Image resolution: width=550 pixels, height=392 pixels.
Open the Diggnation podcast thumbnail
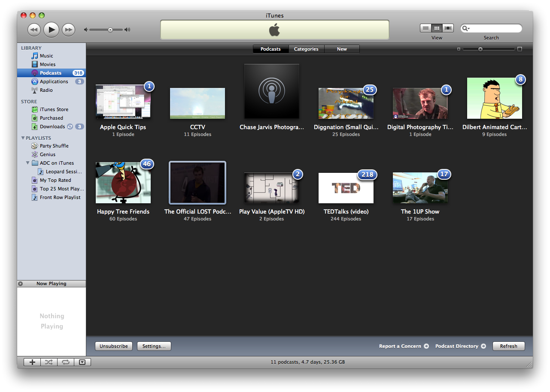click(x=346, y=103)
